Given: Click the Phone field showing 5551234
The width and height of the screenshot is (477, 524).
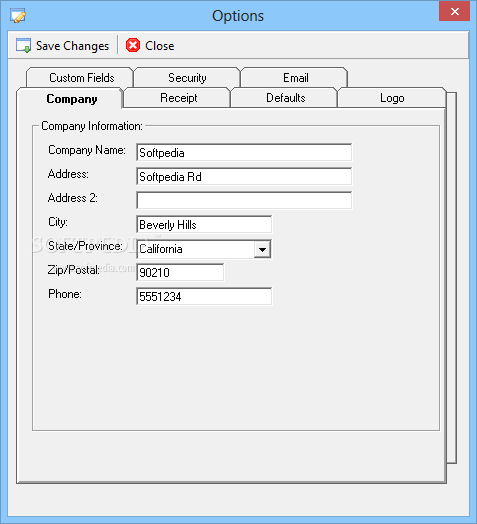Looking at the screenshot, I should click(x=204, y=296).
